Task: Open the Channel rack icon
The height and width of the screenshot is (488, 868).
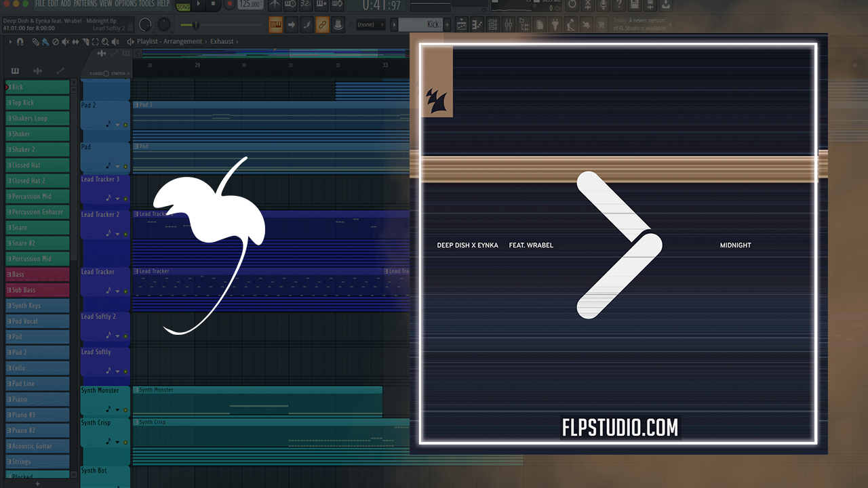Action: point(493,25)
